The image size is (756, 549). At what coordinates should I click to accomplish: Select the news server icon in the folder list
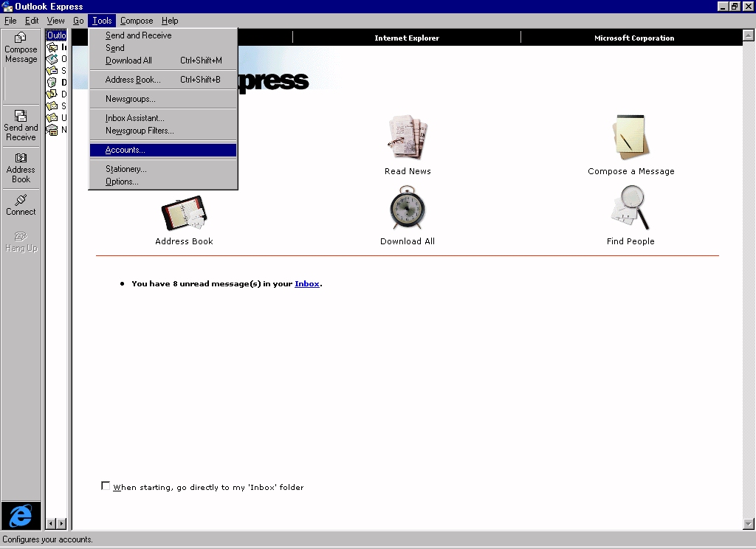[52, 130]
